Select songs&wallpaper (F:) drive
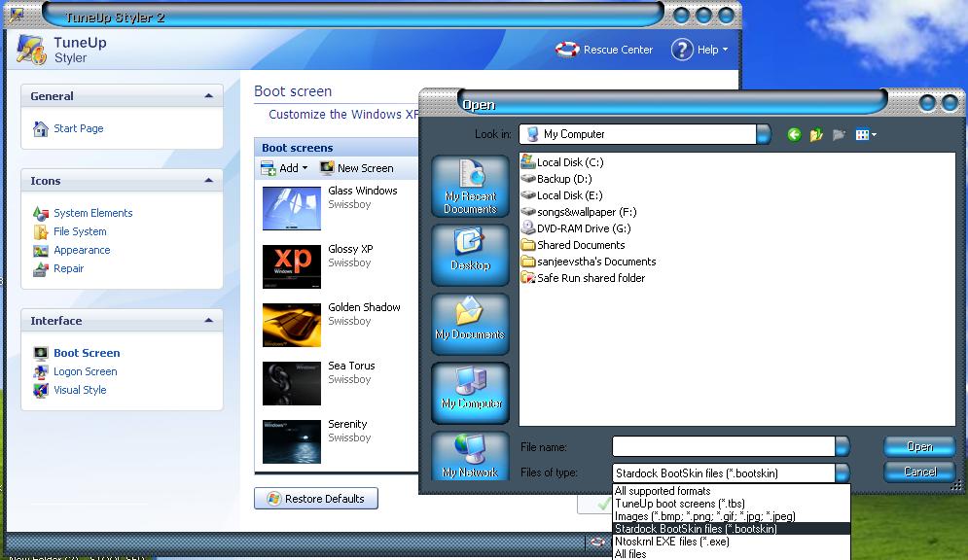The image size is (968, 560). (579, 212)
